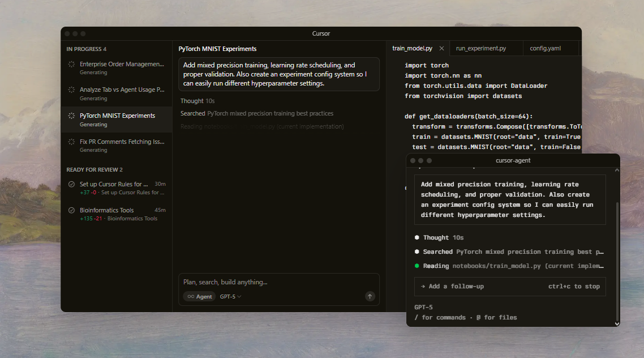Switch to the run_experiment.py tab

(480, 49)
